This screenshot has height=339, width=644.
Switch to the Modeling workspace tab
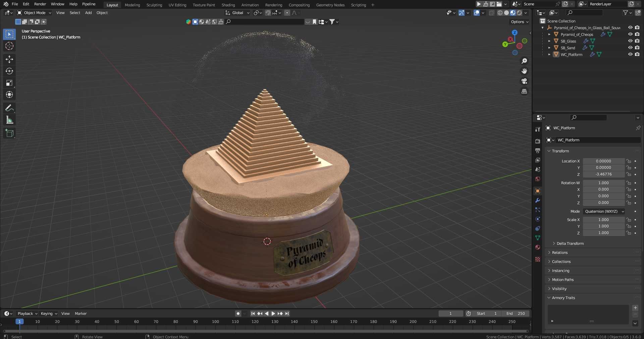coord(132,5)
